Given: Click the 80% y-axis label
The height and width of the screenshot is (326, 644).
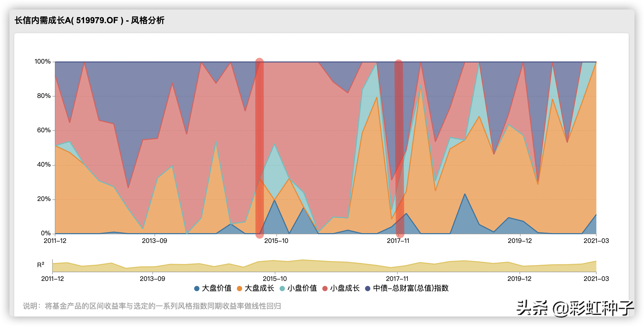Looking at the screenshot, I should click(44, 96).
